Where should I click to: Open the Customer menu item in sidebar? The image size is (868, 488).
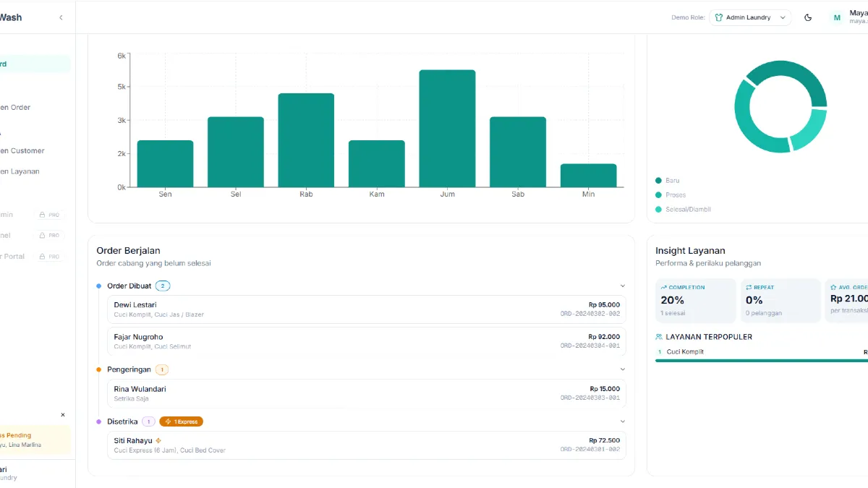(x=35, y=151)
